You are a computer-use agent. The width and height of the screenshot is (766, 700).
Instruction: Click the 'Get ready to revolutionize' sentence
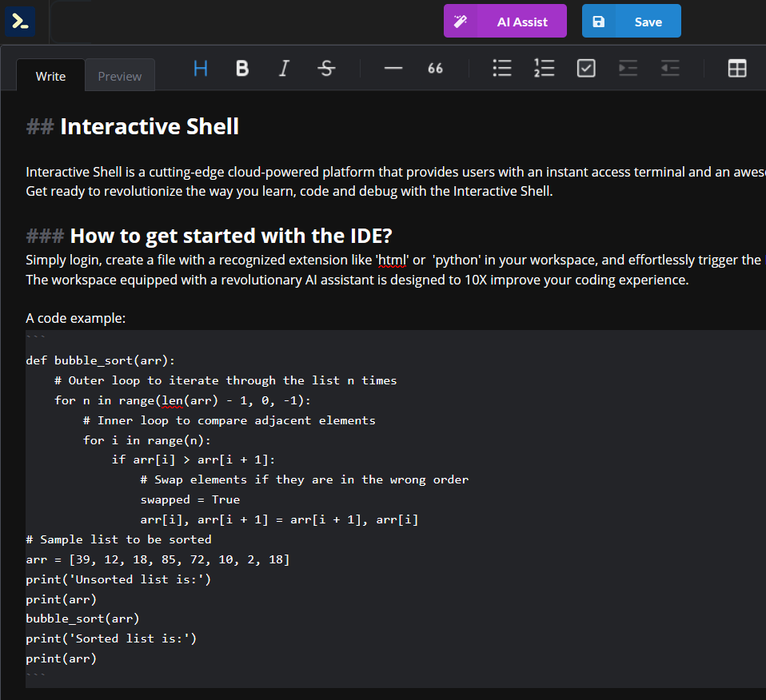[x=289, y=191]
